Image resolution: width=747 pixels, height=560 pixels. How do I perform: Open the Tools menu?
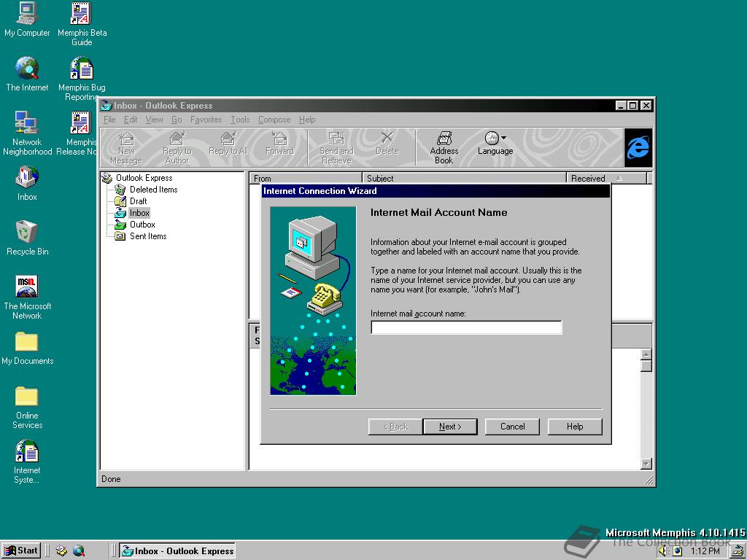[x=240, y=120]
